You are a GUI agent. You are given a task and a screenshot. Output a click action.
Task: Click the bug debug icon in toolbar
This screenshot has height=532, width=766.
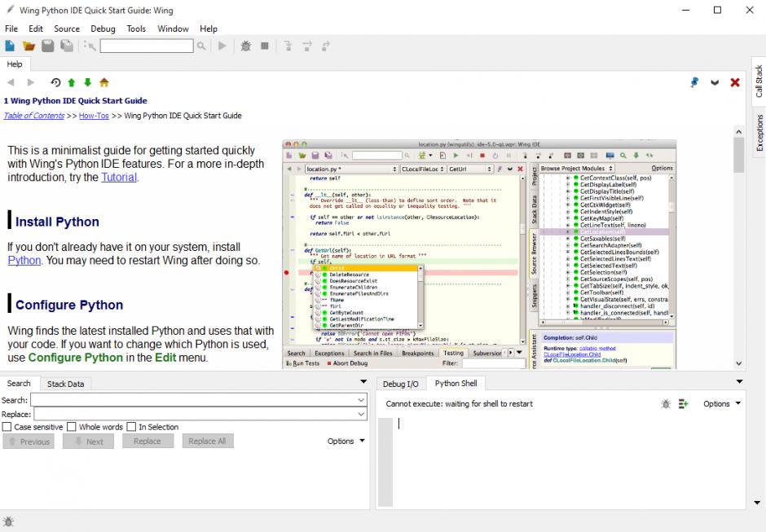click(246, 46)
